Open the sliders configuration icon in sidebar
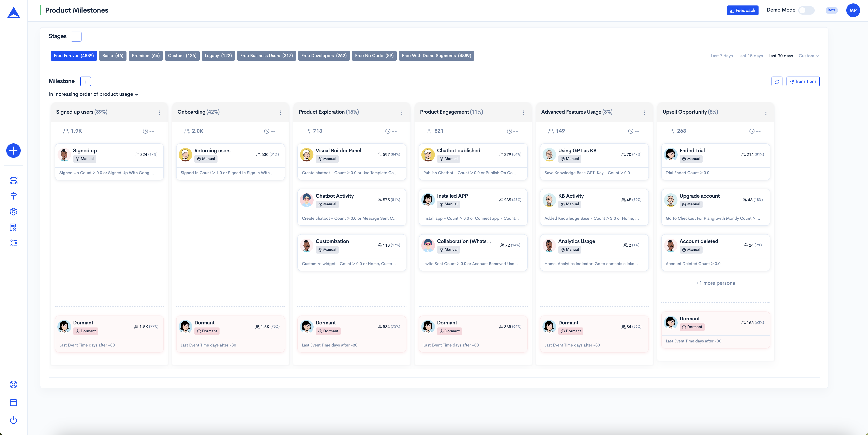Viewport: 868px width, 435px height. 13,243
